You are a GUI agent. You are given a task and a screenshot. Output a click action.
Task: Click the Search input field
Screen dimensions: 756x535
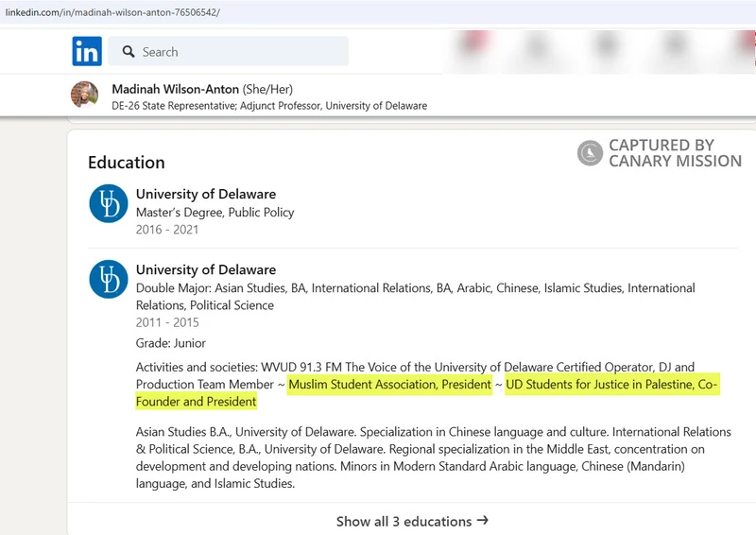[228, 51]
